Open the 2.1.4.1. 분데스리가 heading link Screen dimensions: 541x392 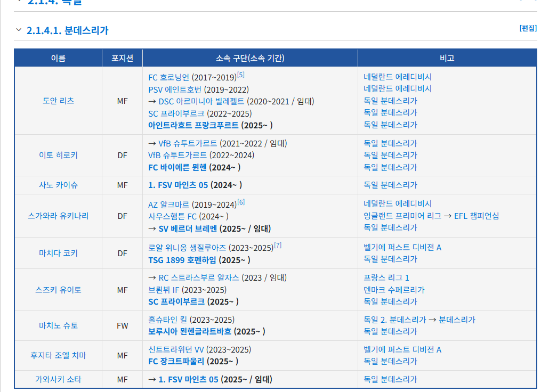tap(67, 30)
